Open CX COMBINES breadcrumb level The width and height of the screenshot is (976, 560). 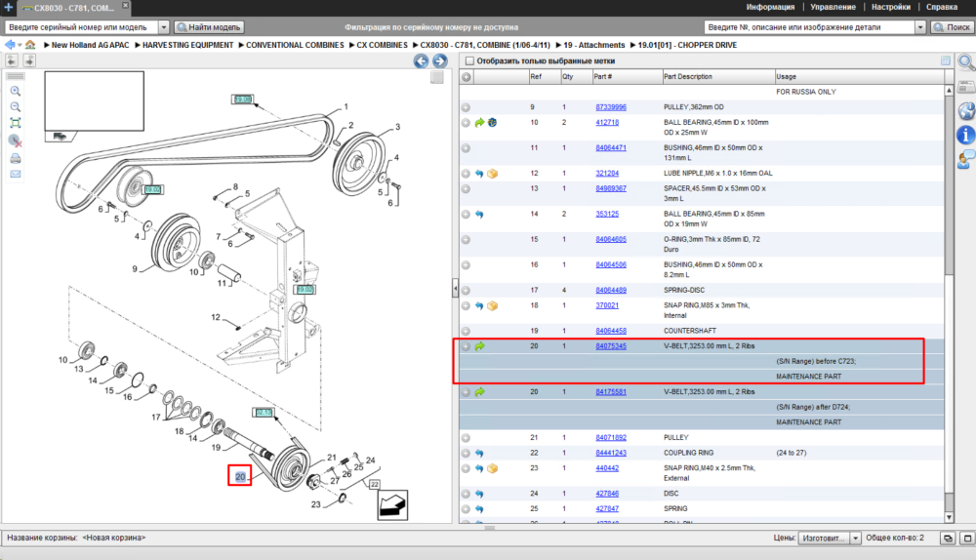[383, 45]
